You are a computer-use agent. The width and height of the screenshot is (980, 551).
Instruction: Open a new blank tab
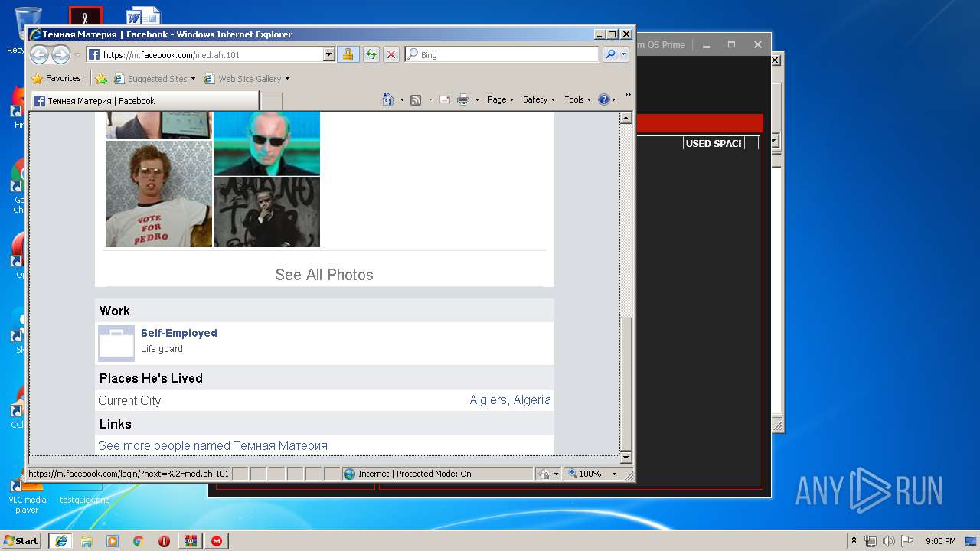click(272, 101)
